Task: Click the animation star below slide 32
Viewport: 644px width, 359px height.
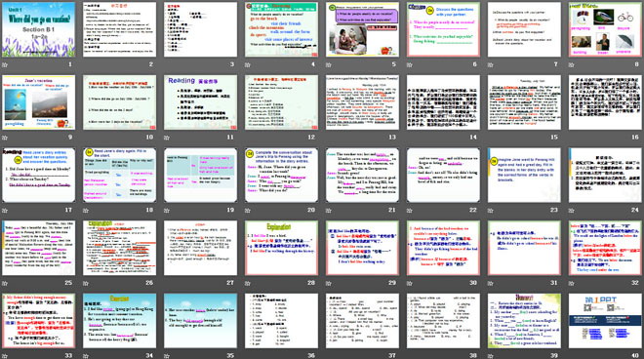Action: [571, 283]
